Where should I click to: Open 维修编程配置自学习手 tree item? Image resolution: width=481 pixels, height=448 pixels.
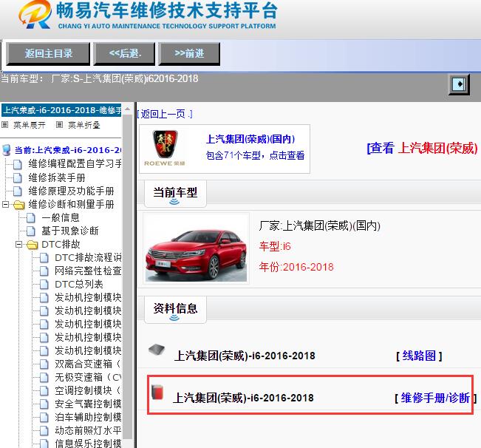click(75, 164)
